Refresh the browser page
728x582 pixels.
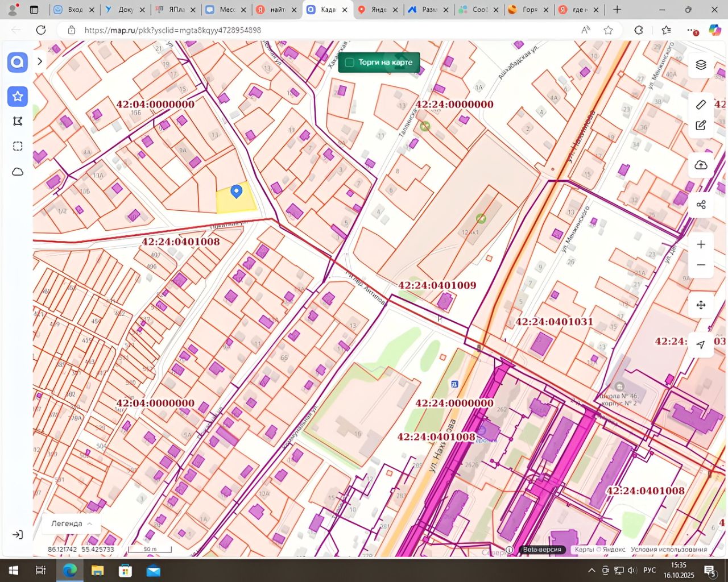coord(41,30)
